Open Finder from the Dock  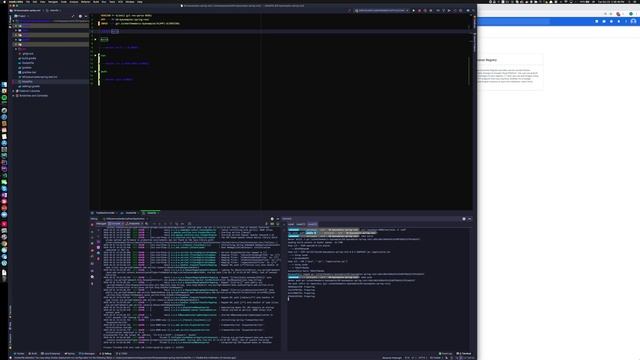(x=4, y=84)
